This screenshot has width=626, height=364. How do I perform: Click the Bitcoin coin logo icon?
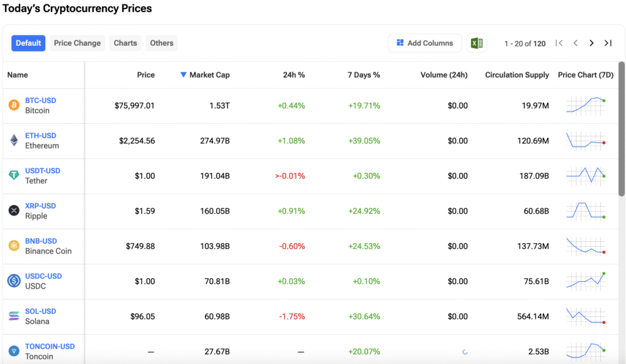pos(13,106)
